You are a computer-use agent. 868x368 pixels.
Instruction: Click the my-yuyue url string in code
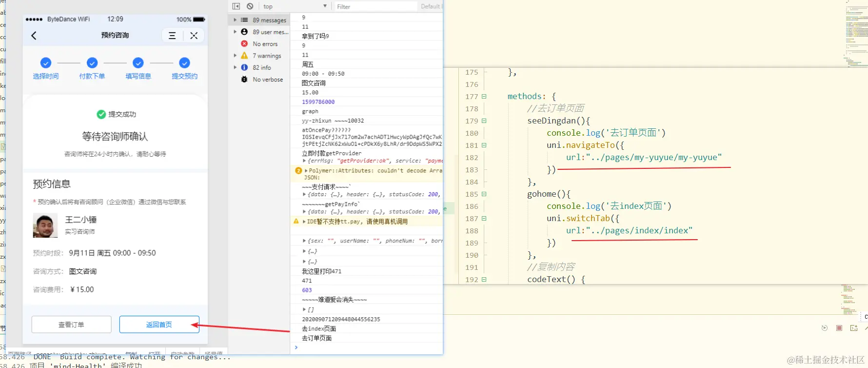tap(653, 158)
